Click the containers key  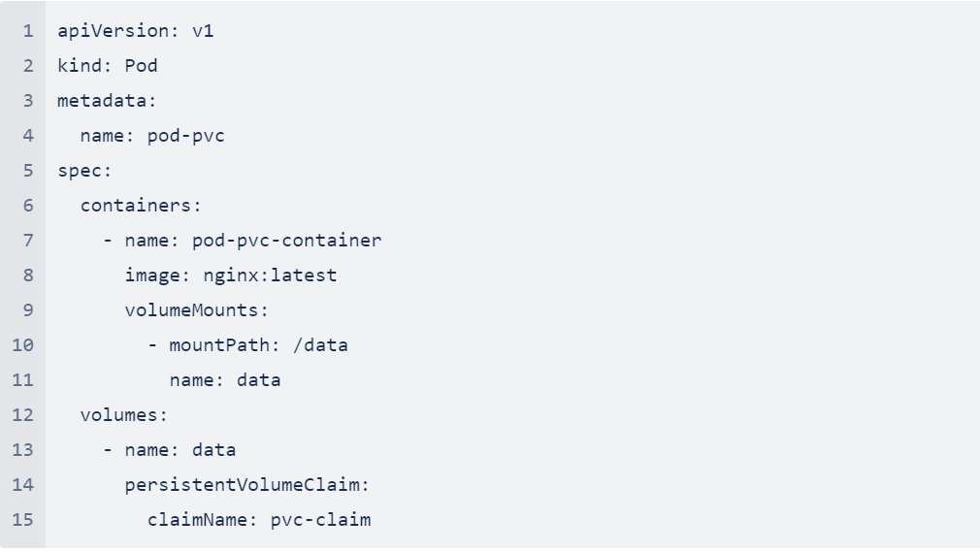(136, 206)
